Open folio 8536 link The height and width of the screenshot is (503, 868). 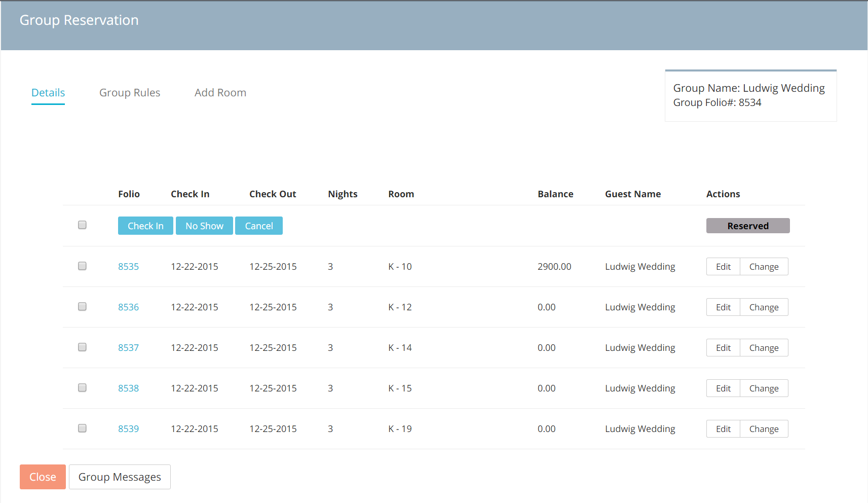point(128,307)
